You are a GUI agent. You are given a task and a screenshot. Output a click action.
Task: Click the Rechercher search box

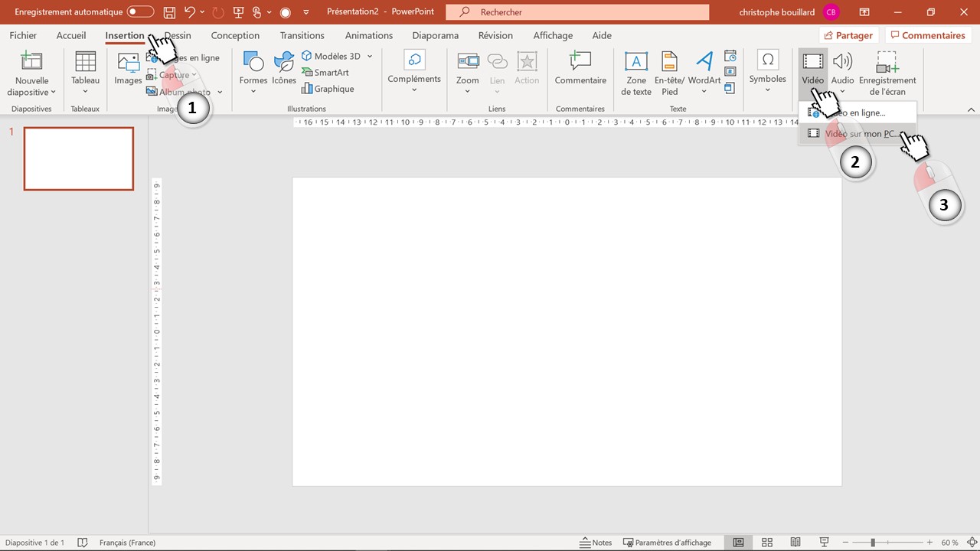point(577,12)
